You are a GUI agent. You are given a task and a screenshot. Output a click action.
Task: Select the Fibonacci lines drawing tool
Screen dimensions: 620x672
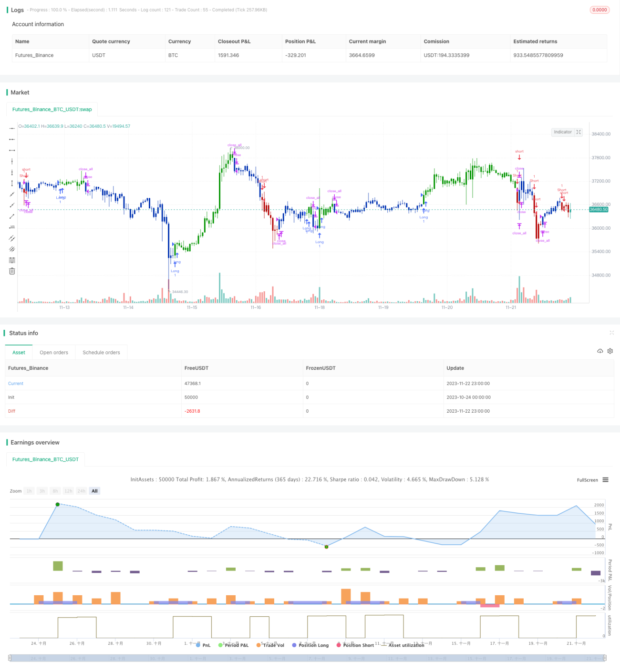pyautogui.click(x=12, y=260)
